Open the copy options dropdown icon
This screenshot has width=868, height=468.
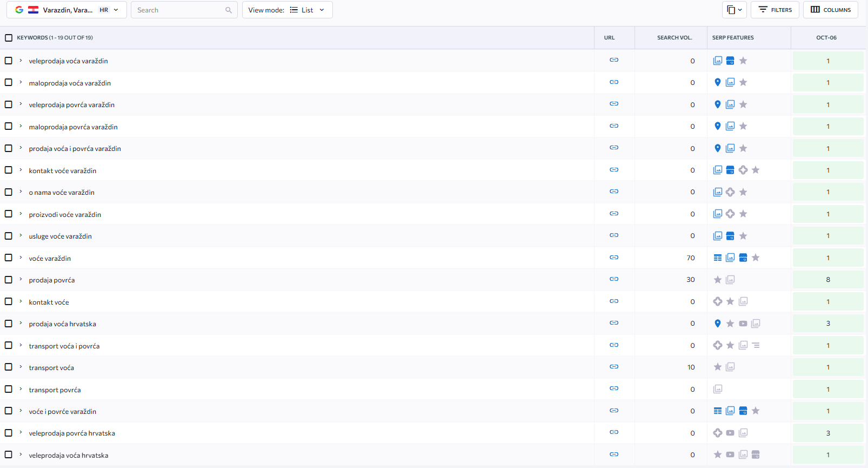coord(734,10)
